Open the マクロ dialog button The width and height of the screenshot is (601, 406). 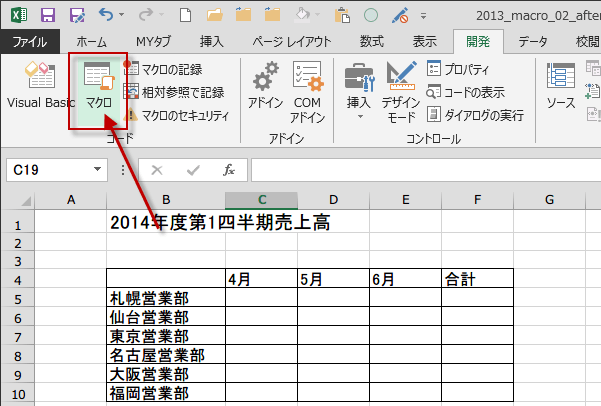(x=99, y=90)
